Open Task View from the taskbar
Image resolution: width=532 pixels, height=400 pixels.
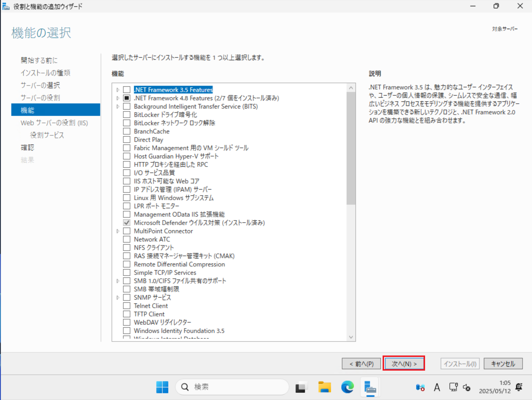(x=300, y=387)
